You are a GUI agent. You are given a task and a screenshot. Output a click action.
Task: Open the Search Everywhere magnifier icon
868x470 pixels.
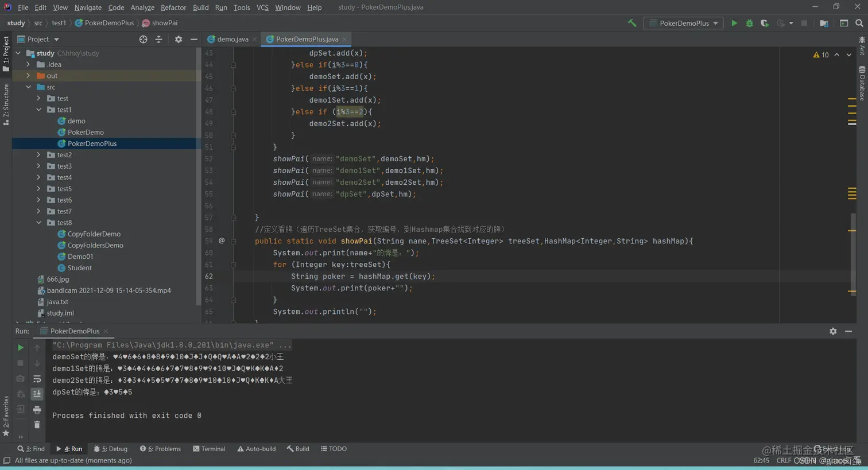pos(859,23)
